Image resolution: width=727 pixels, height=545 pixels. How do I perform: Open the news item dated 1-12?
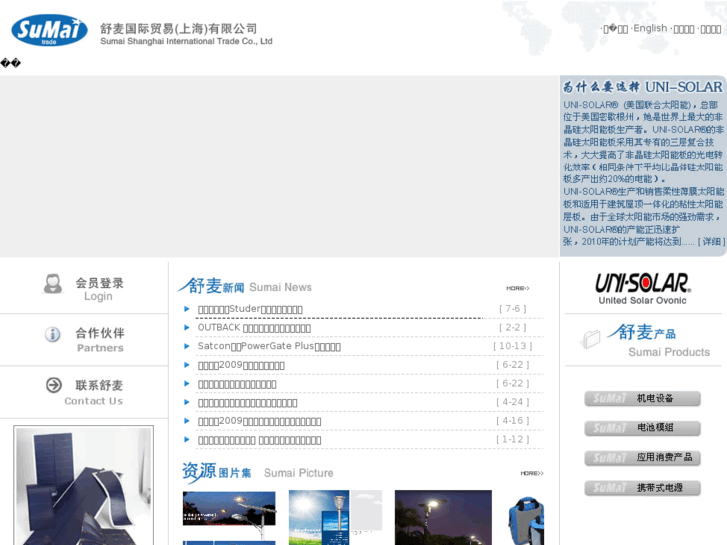pyautogui.click(x=259, y=440)
